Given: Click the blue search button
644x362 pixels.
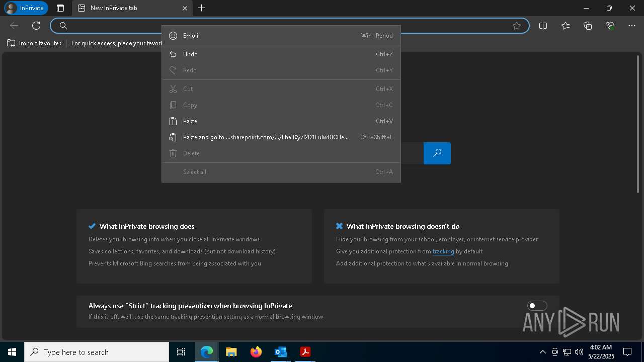Looking at the screenshot, I should pyautogui.click(x=437, y=153).
